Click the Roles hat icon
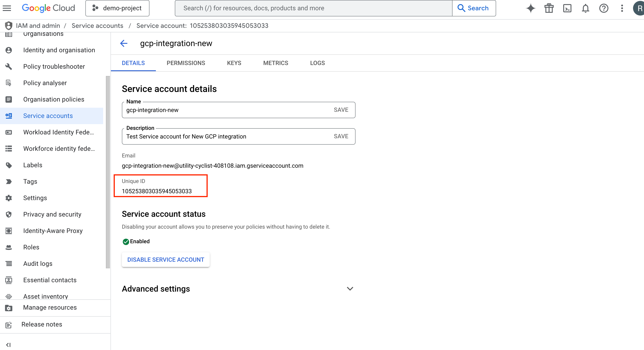This screenshot has width=644, height=350. (9, 247)
